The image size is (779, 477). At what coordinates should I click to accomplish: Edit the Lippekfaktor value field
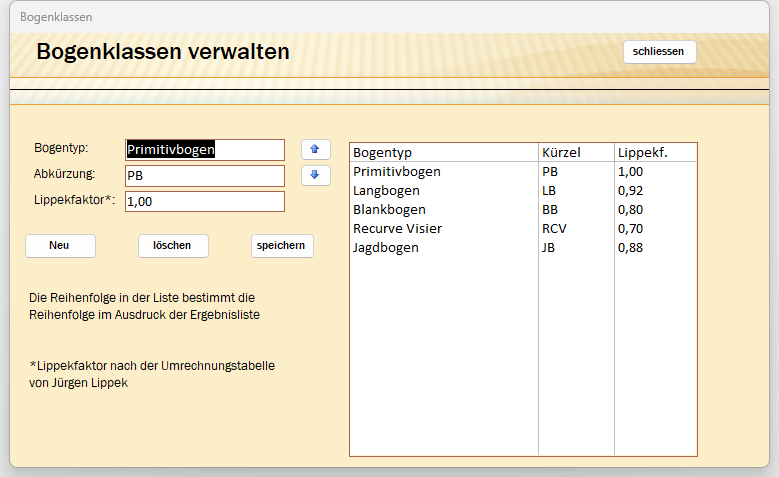tap(205, 202)
